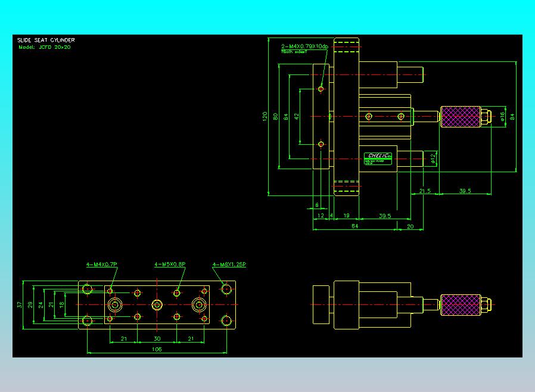This screenshot has height=392, width=535.
Task: Select the '12' plate thickness dimension
Action: tap(321, 216)
